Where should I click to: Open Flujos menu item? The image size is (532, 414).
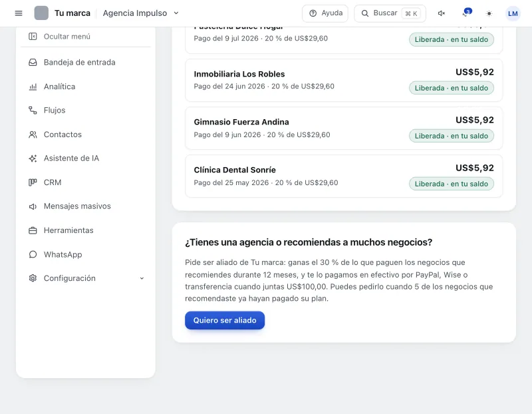click(86, 110)
